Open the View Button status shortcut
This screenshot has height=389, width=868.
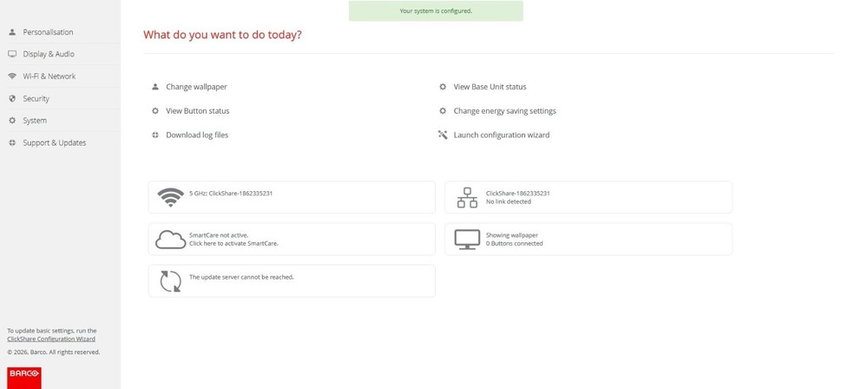197,111
